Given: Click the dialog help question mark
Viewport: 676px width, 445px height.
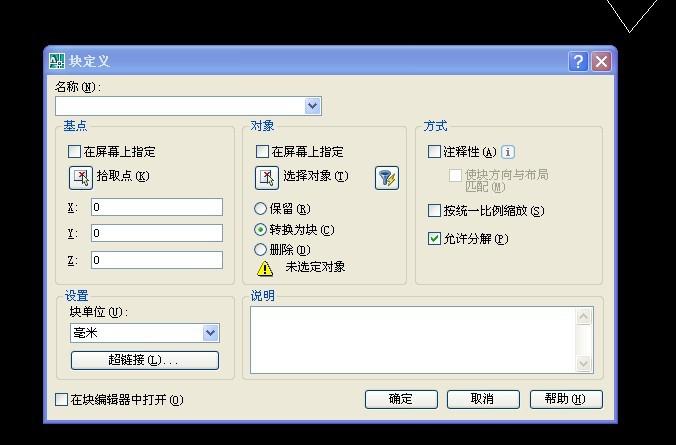Looking at the screenshot, I should (x=579, y=61).
